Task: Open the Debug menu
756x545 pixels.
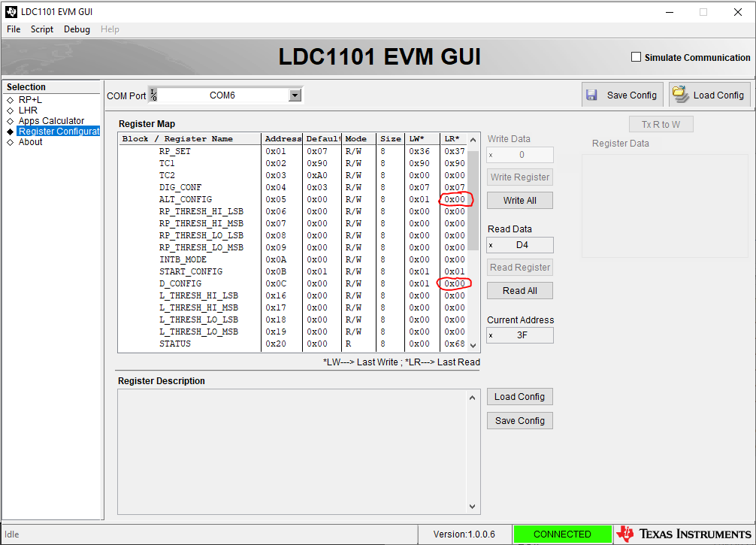Action: coord(76,29)
